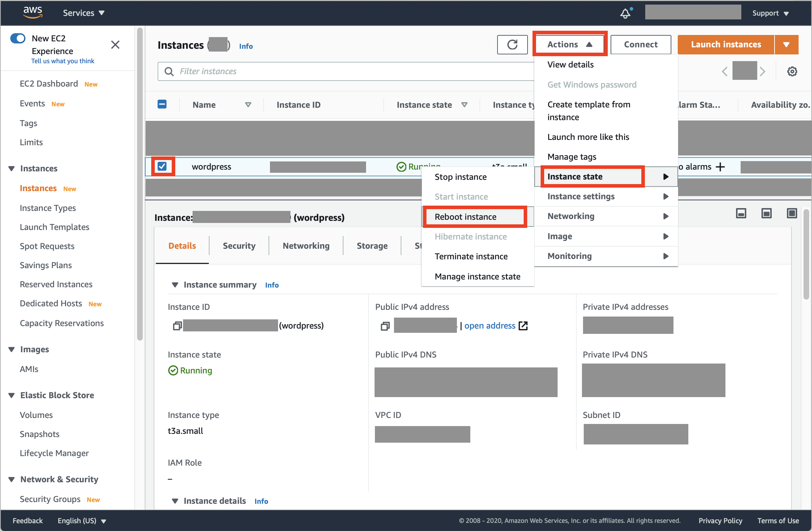Switch to the Storage tab

pyautogui.click(x=372, y=246)
